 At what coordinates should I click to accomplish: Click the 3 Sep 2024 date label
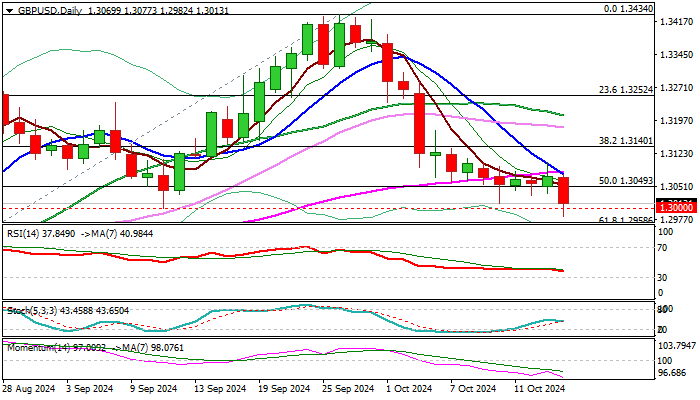tap(90, 389)
